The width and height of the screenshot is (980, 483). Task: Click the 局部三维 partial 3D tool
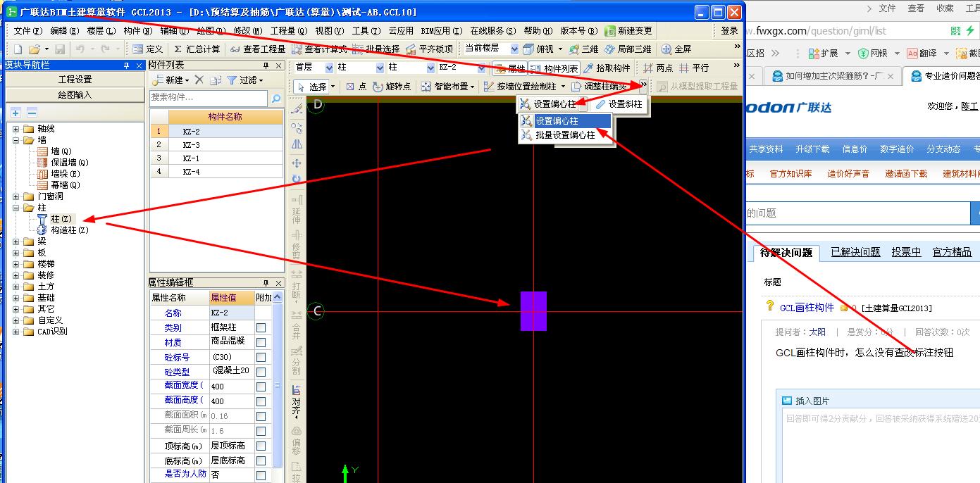(x=628, y=49)
